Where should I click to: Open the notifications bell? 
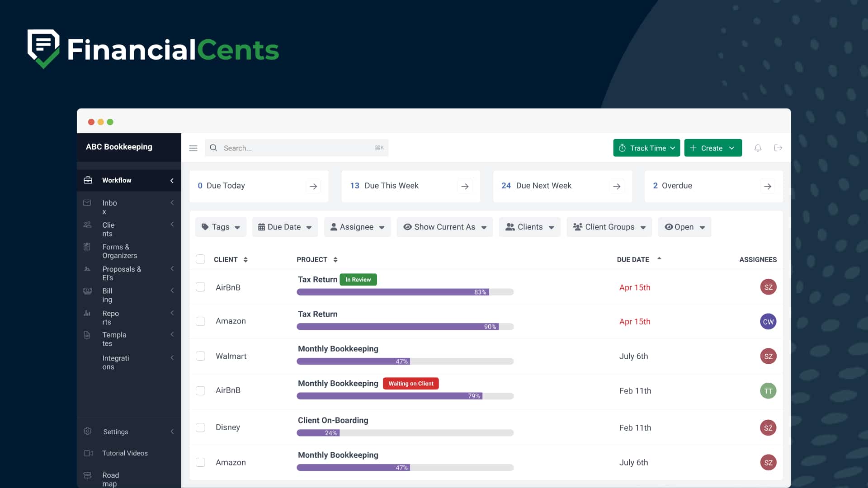[758, 148]
